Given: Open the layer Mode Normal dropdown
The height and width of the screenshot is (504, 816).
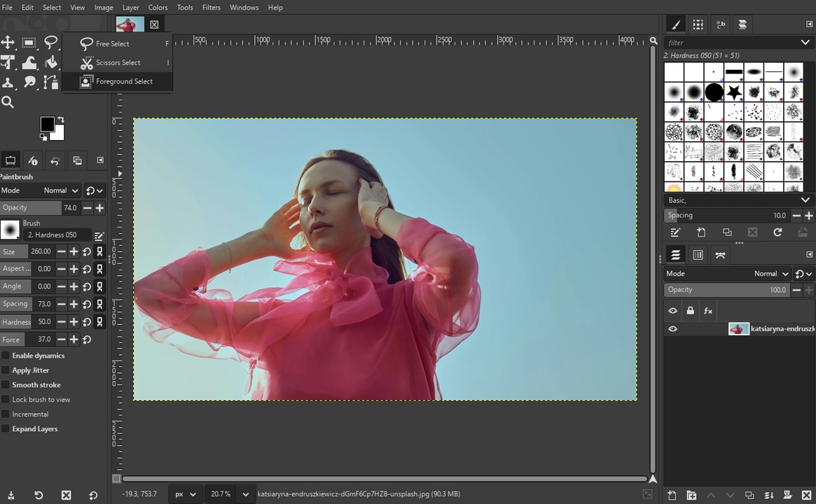Looking at the screenshot, I should coord(771,274).
